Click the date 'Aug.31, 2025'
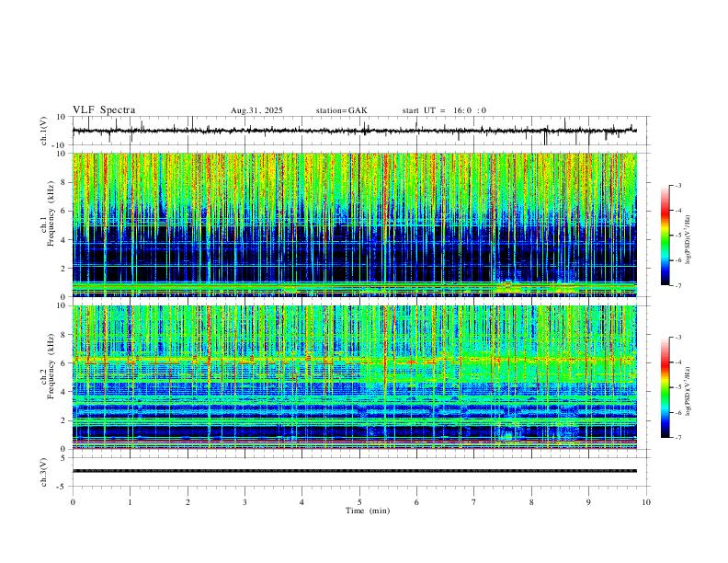The width and height of the screenshot is (728, 563). [256, 110]
